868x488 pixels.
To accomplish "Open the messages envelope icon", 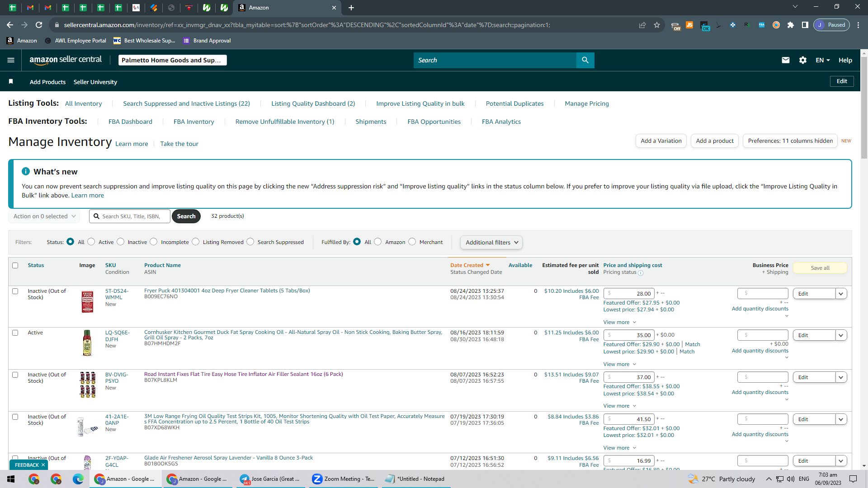I will (x=786, y=60).
